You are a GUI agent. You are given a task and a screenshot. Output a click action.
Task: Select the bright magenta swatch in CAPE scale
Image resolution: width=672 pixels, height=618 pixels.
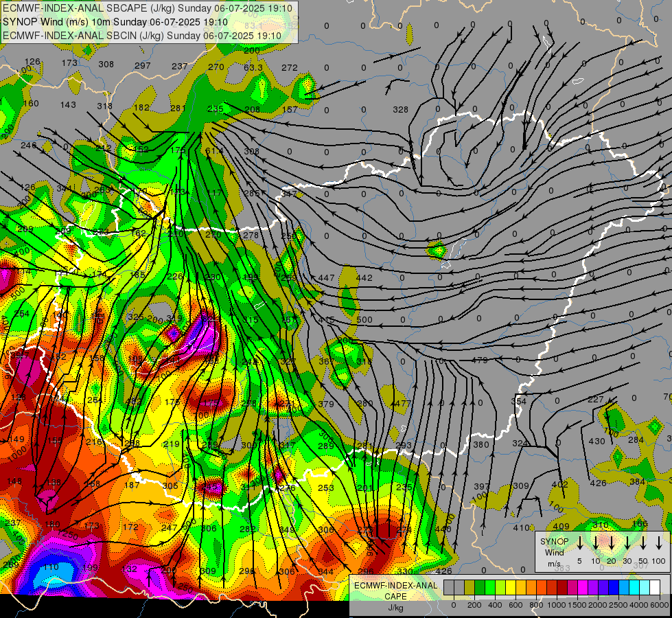583,588
